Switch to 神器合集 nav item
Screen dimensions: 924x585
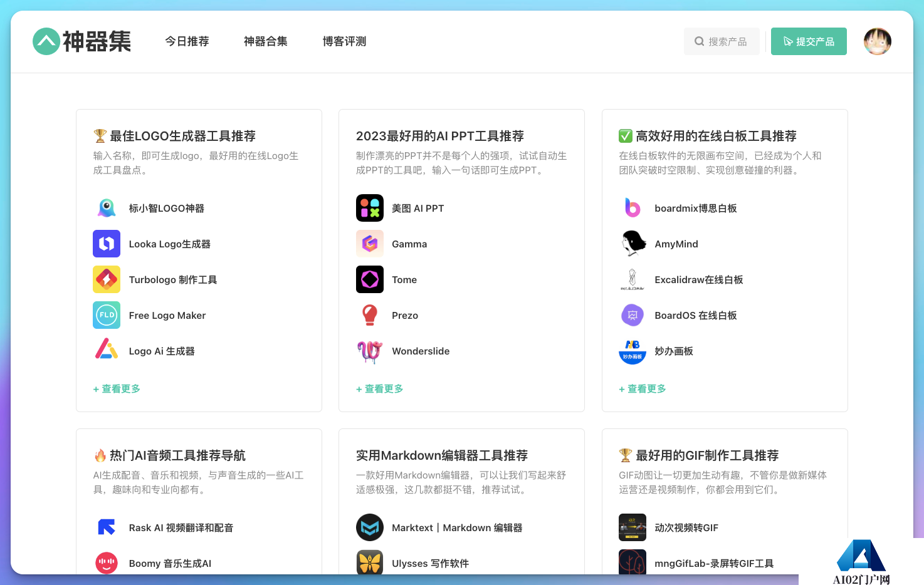pos(266,41)
